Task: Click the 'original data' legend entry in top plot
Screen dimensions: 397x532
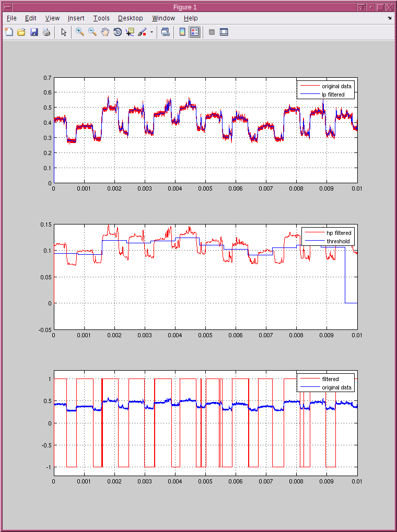Action: pos(336,86)
